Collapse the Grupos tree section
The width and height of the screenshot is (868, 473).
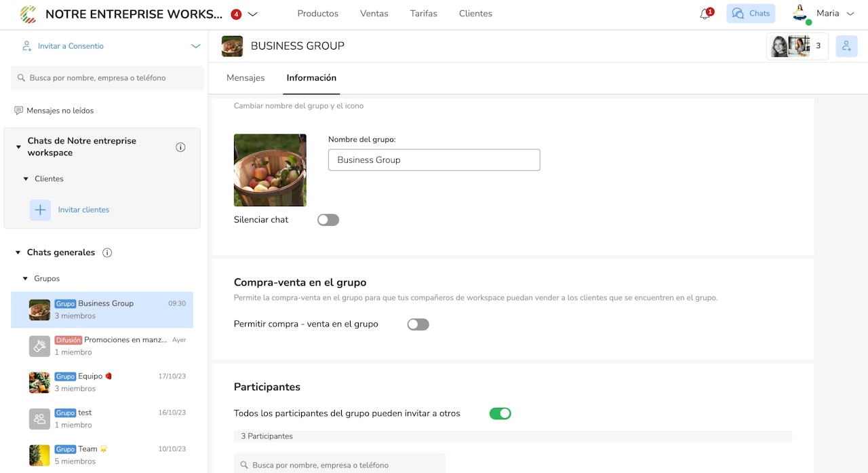click(x=25, y=279)
